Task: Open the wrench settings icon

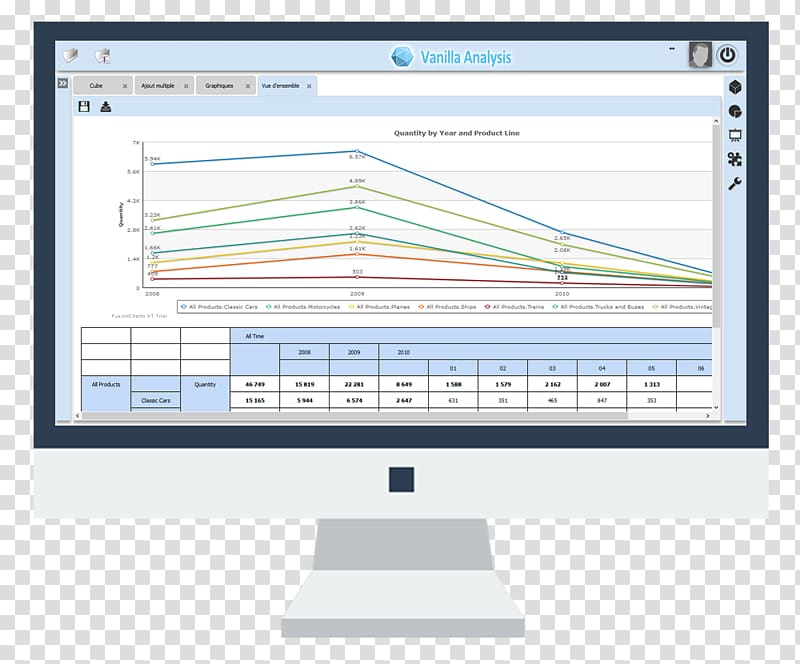Action: [x=735, y=184]
